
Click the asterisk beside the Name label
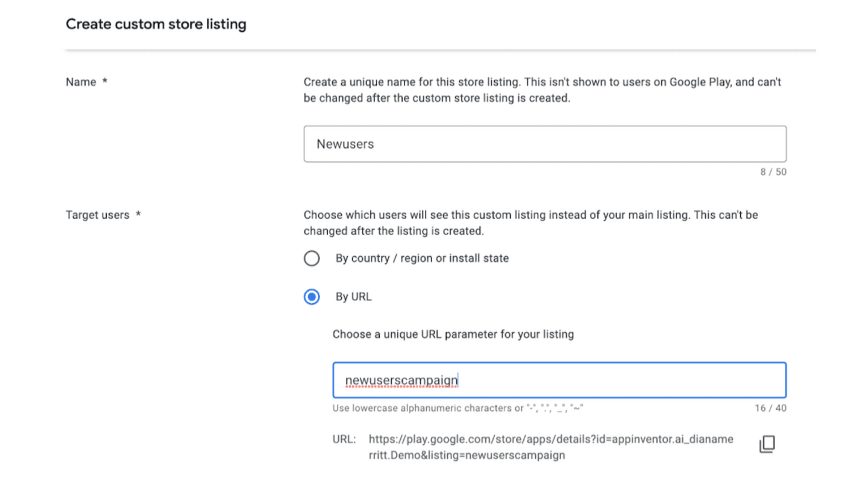click(x=105, y=82)
